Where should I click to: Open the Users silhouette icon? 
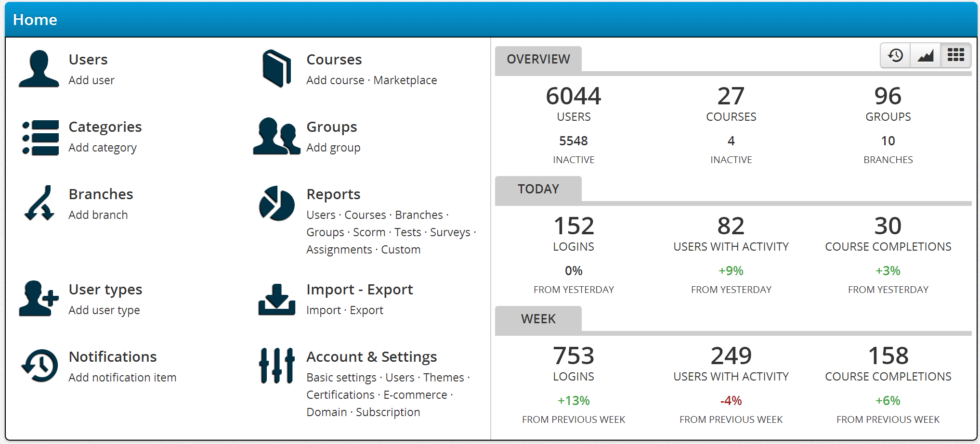coord(39,69)
